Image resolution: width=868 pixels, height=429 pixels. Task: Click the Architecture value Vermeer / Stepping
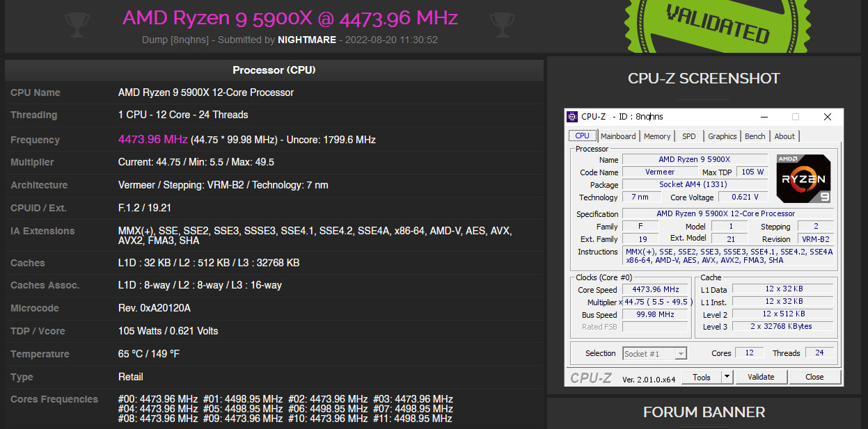click(223, 185)
